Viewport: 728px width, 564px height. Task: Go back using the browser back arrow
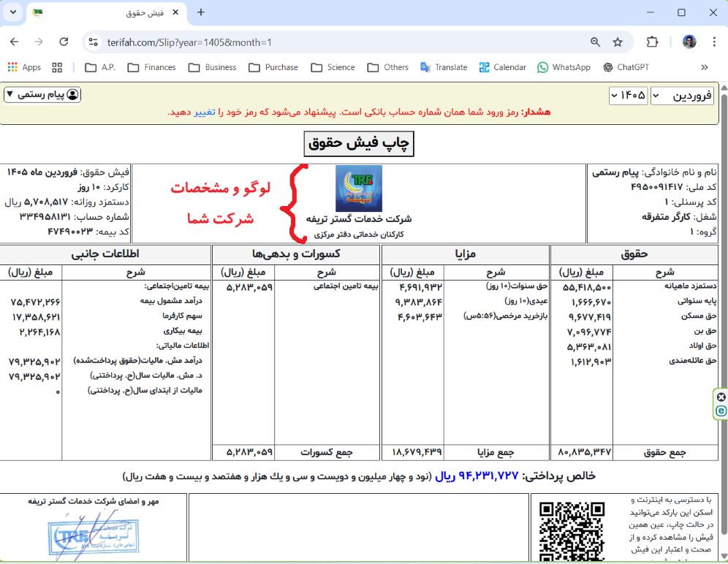pyautogui.click(x=14, y=42)
